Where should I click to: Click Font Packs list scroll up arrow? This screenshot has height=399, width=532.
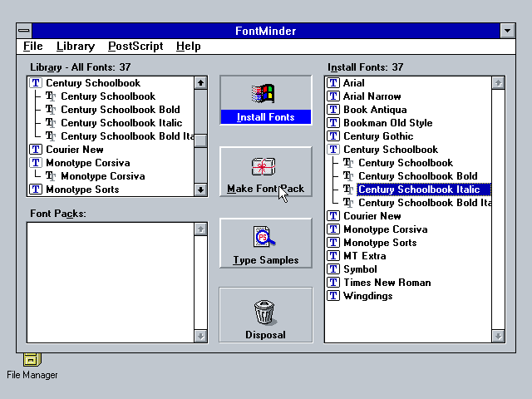pos(200,229)
